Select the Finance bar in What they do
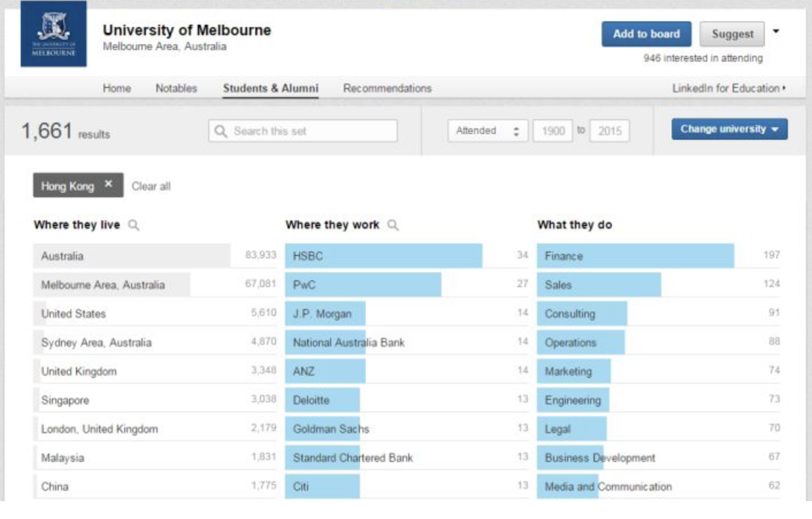Image resolution: width=812 pixels, height=519 pixels. 635,256
